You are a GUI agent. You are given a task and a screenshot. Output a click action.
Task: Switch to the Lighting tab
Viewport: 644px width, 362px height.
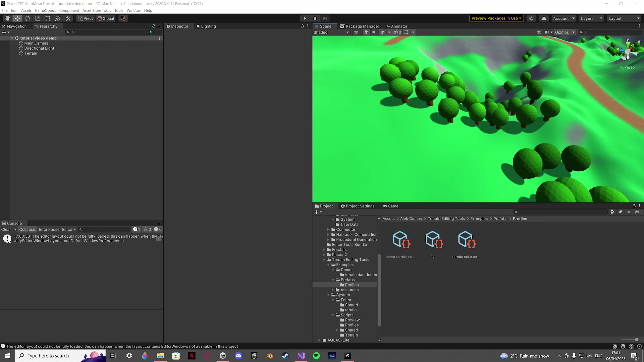206,26
